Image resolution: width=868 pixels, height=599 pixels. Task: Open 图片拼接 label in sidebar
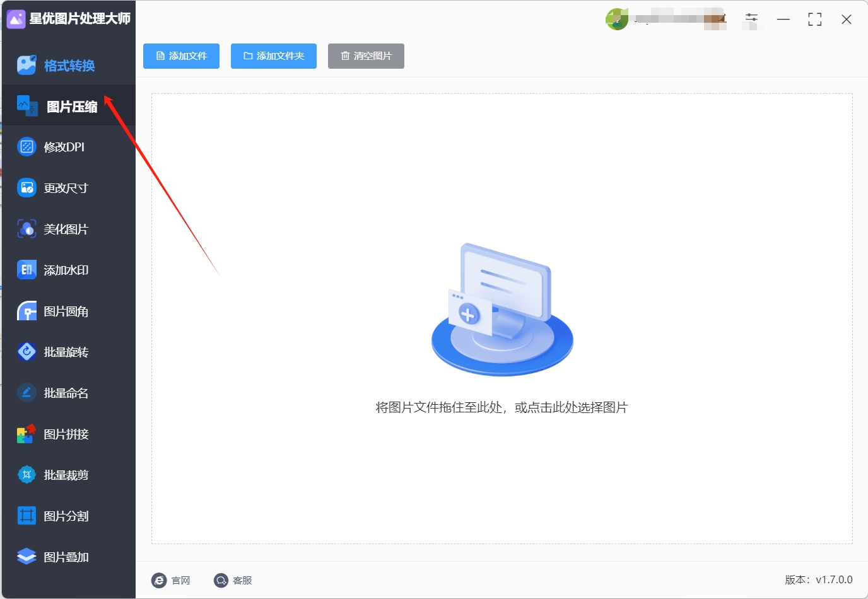click(66, 434)
